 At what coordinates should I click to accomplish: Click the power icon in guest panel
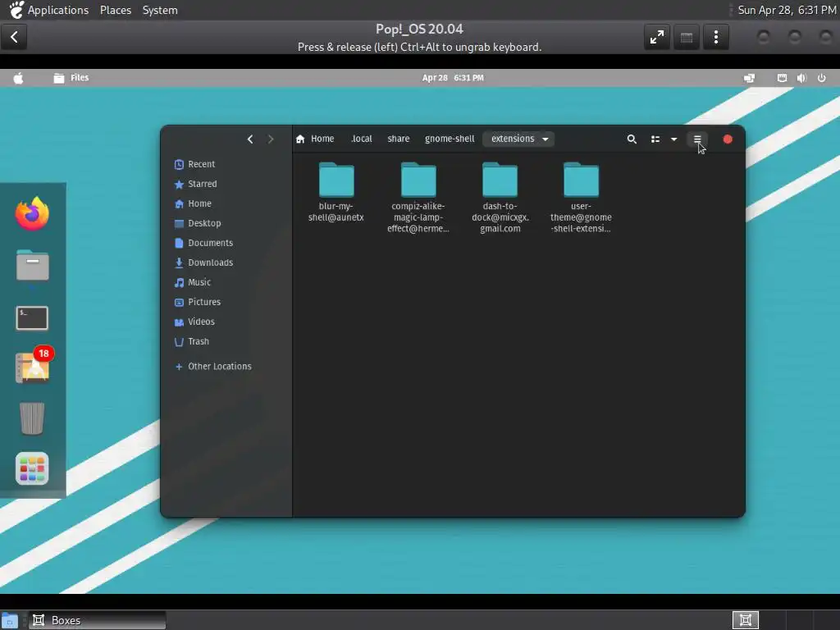[821, 78]
